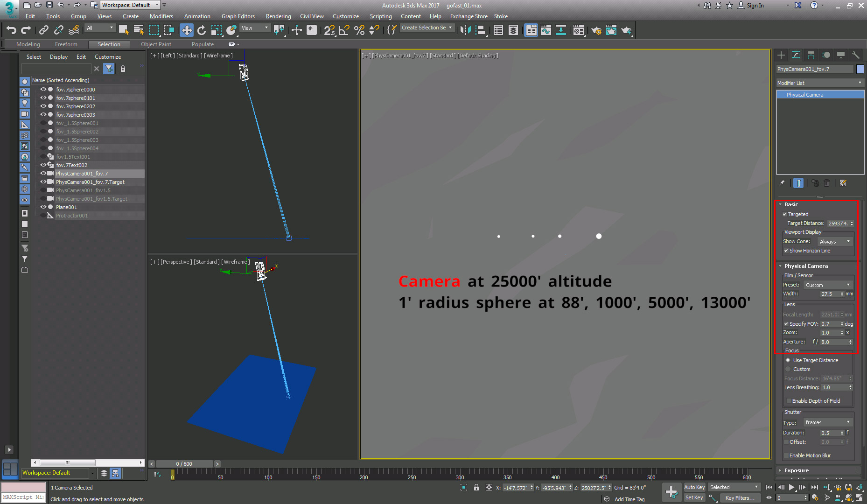Click the Redo arrow icon

pyautogui.click(x=26, y=30)
